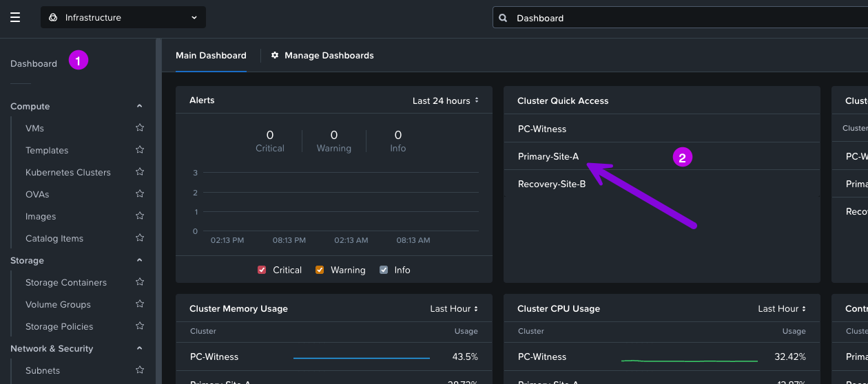Switch to the Main Dashboard tab
The height and width of the screenshot is (384, 868).
click(211, 55)
